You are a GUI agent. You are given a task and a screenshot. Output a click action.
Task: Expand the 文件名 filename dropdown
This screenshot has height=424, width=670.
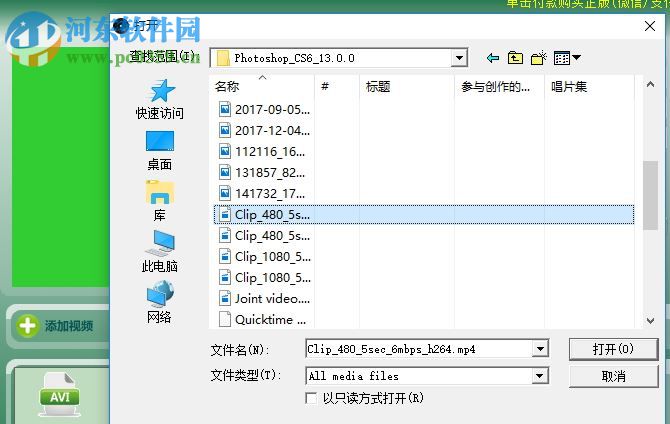tap(541, 349)
